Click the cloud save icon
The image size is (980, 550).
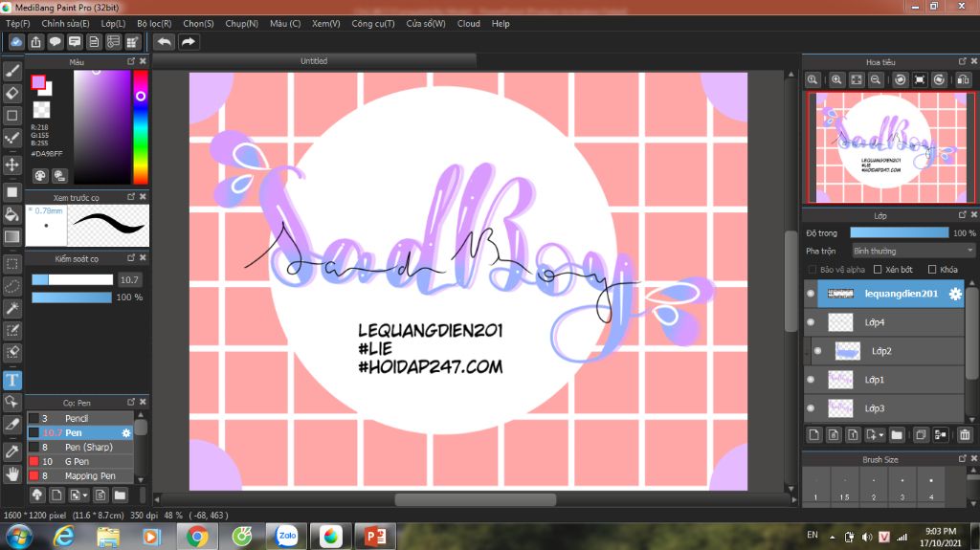click(16, 42)
